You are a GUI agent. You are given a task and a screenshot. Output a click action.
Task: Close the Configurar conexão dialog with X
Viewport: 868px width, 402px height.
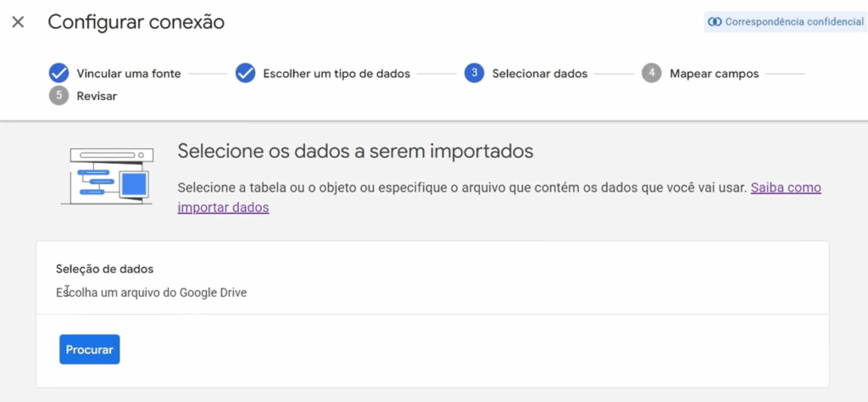coord(18,22)
